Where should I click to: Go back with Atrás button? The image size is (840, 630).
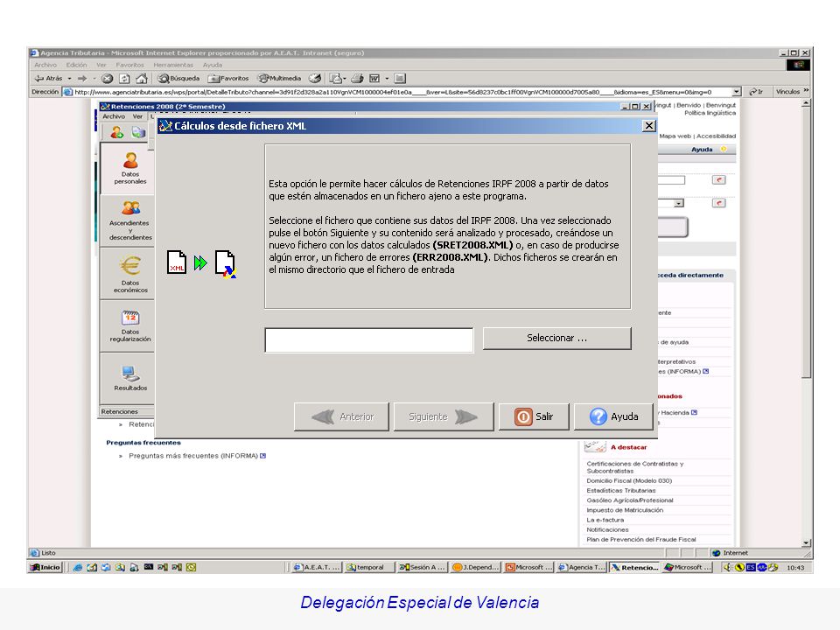pyautogui.click(x=49, y=79)
